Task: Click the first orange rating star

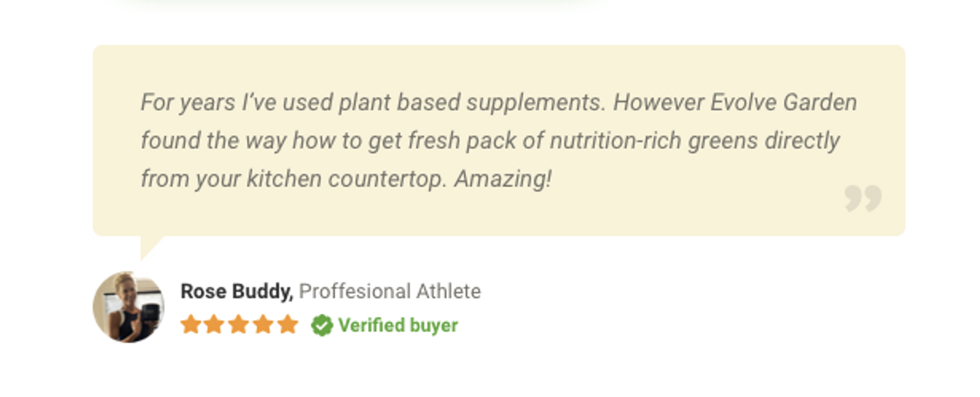Action: [190, 324]
